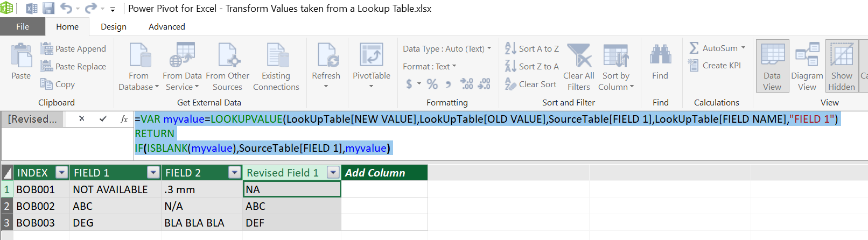
Task: Confirm the formula with checkmark
Action: click(103, 119)
